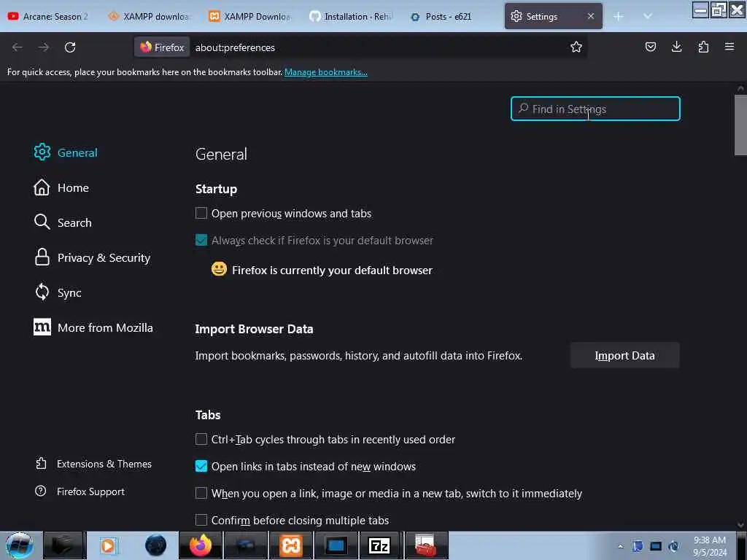
Task: Open Save to Pocket icon
Action: point(650,47)
